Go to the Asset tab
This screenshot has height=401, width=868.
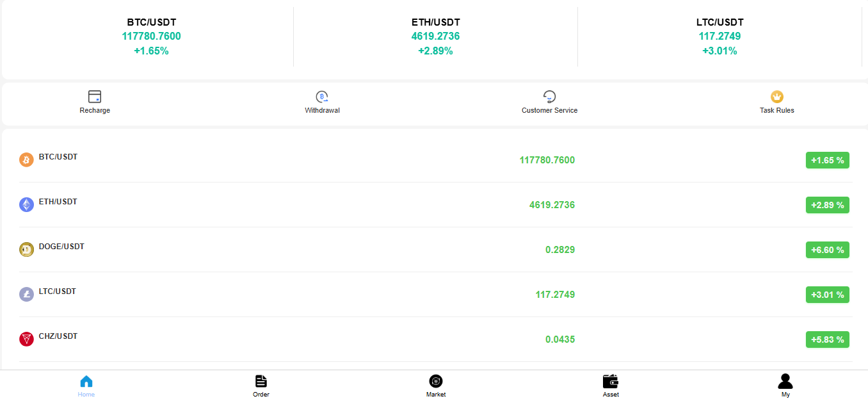pyautogui.click(x=611, y=385)
